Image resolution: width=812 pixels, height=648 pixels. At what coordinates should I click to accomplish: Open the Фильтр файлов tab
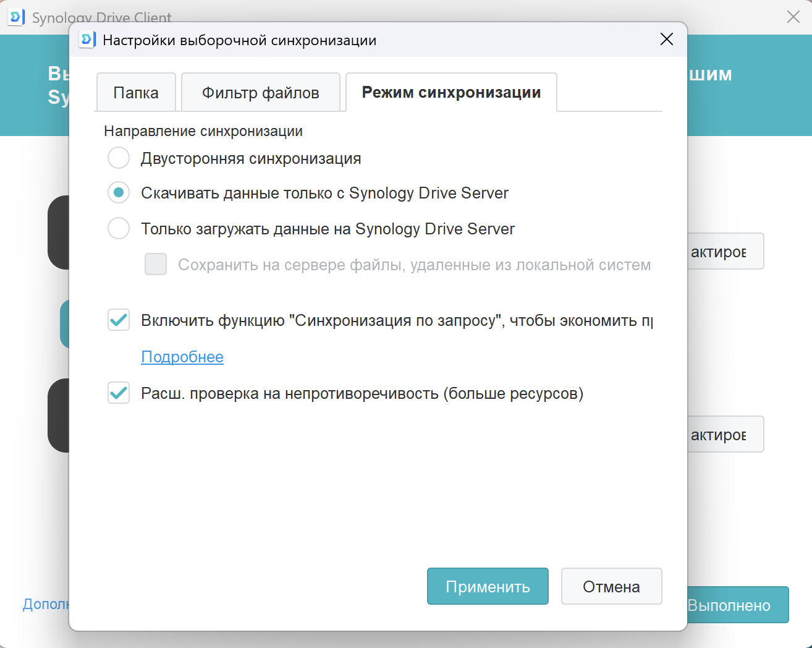[260, 93]
